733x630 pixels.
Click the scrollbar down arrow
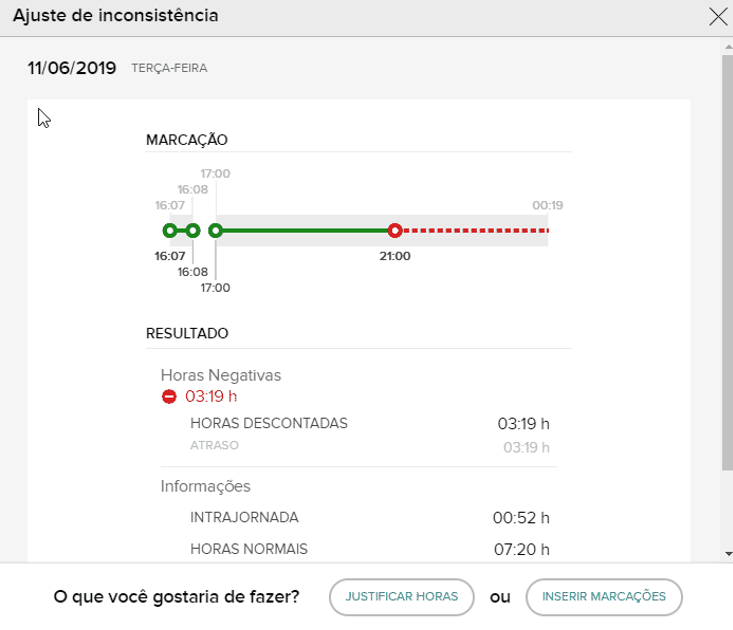(727, 553)
